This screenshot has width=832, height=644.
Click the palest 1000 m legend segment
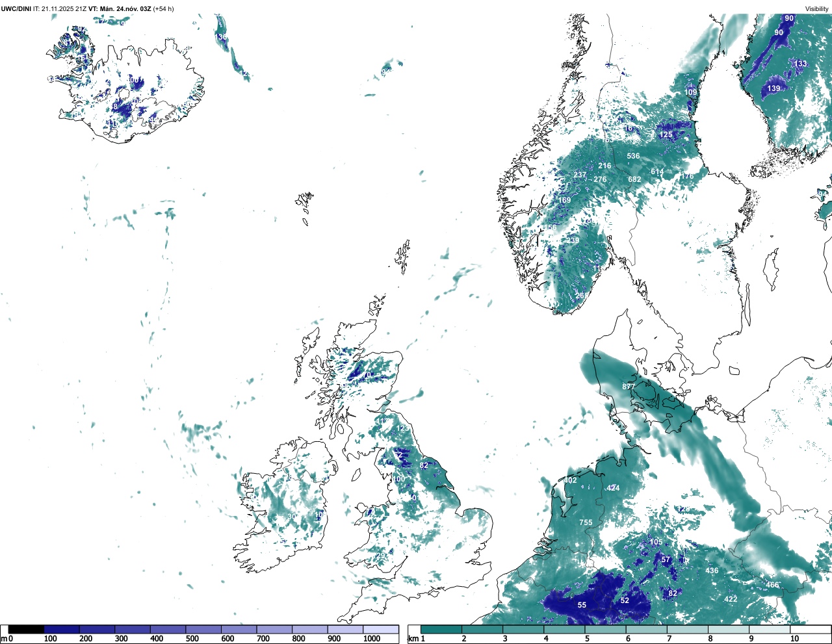381,629
